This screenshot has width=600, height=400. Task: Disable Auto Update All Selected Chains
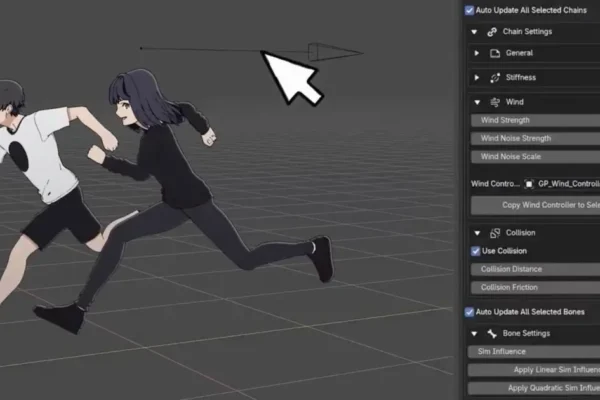471,10
